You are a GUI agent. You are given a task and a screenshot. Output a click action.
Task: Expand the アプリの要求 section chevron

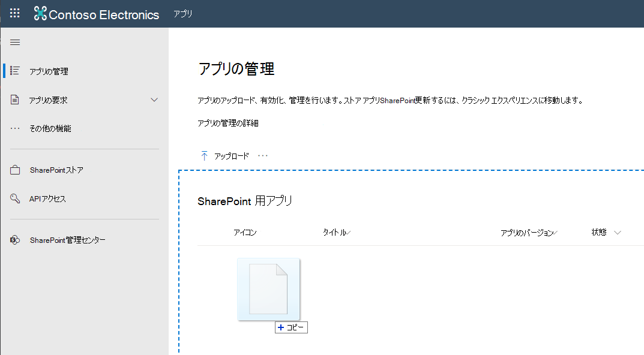pyautogui.click(x=155, y=99)
